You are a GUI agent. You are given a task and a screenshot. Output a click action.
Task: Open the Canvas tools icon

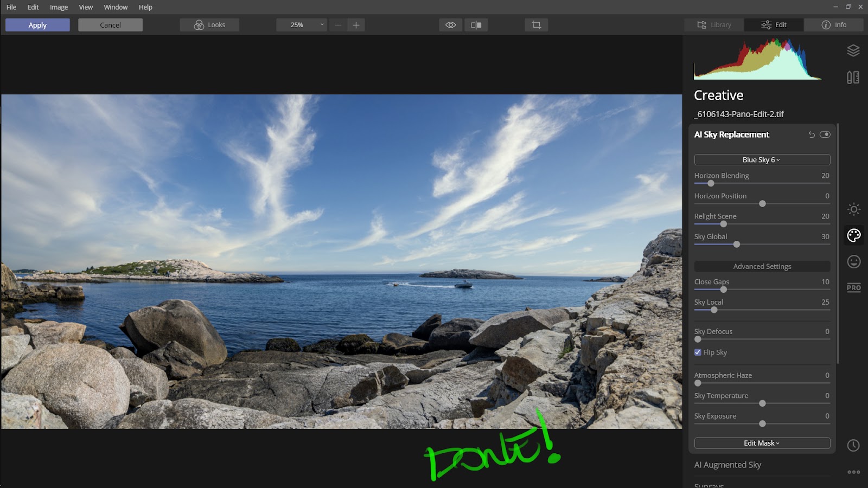coord(853,78)
